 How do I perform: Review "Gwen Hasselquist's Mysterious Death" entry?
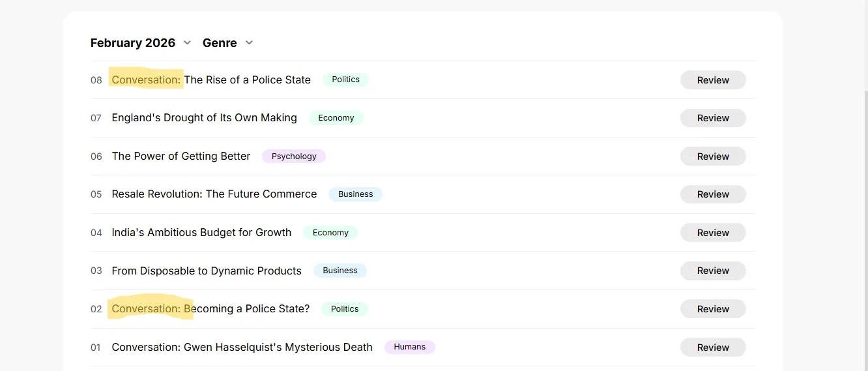[x=713, y=348]
